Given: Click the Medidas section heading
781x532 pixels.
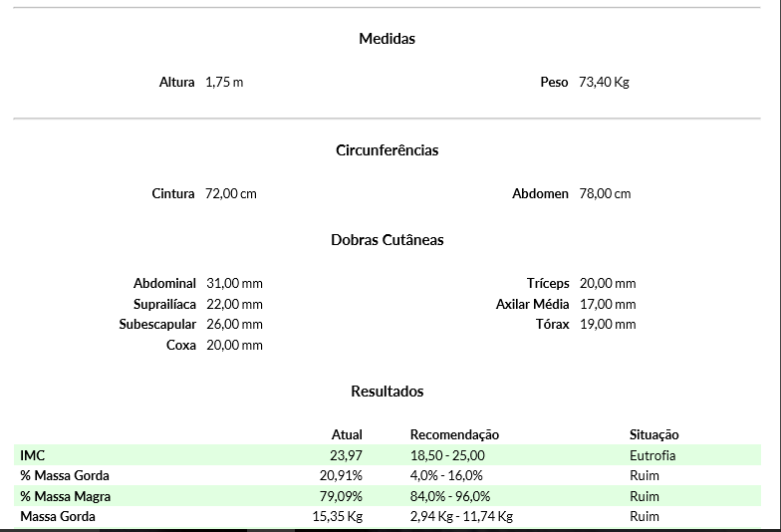Looking at the screenshot, I should click(387, 39).
